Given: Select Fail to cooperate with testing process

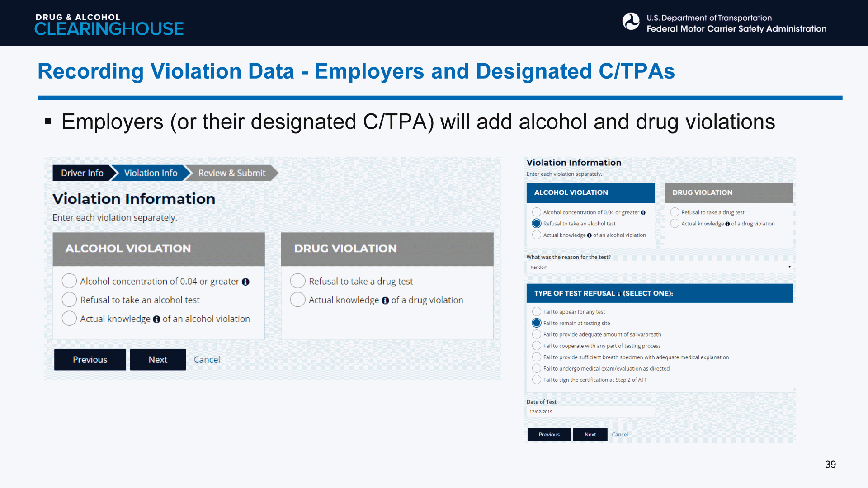Looking at the screenshot, I should tap(537, 346).
